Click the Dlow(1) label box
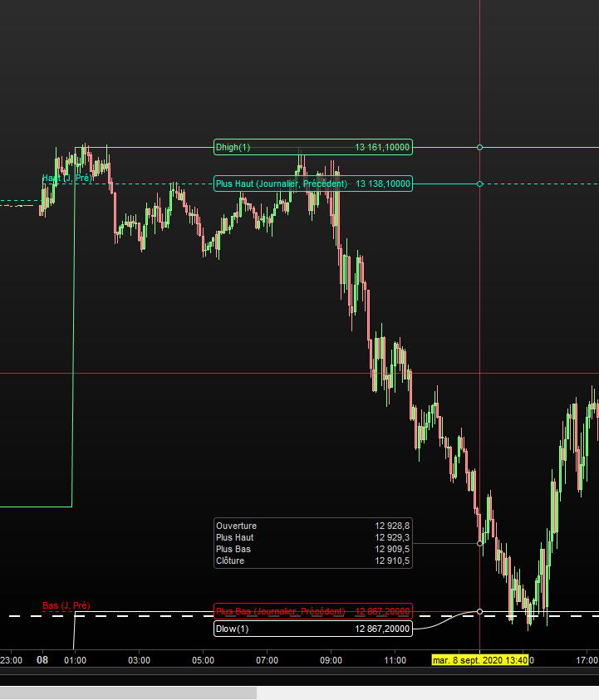Image resolution: width=599 pixels, height=700 pixels. pyautogui.click(x=313, y=629)
